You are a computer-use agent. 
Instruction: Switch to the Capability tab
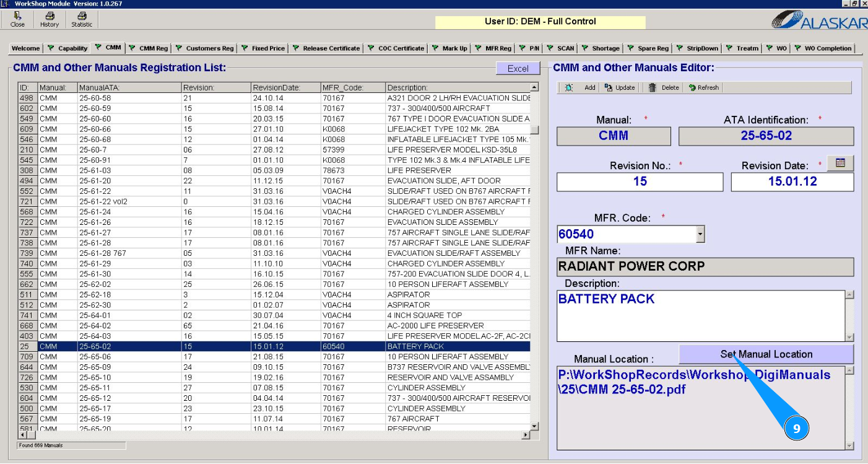[68, 48]
